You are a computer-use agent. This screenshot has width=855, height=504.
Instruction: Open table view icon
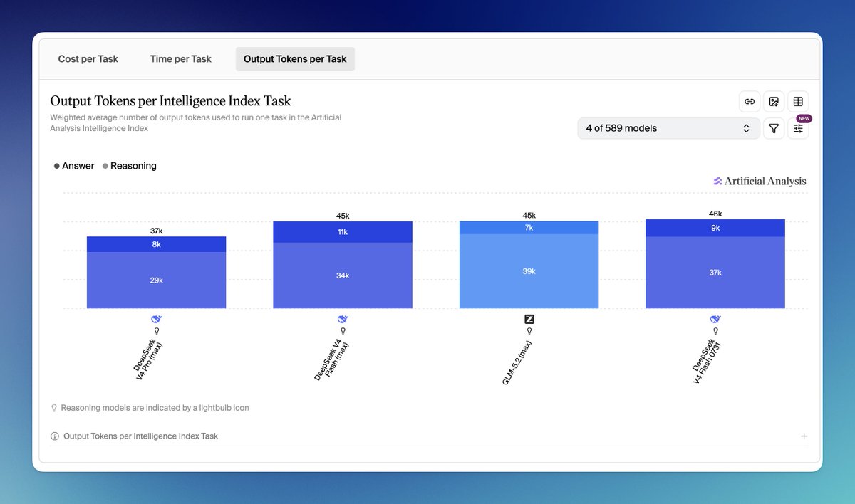[x=798, y=102]
